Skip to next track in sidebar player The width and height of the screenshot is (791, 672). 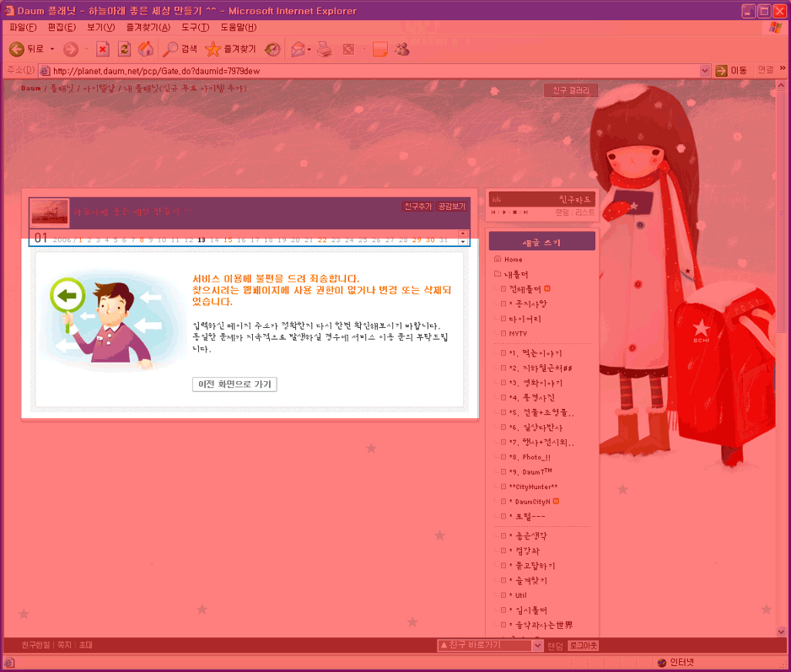tap(525, 212)
